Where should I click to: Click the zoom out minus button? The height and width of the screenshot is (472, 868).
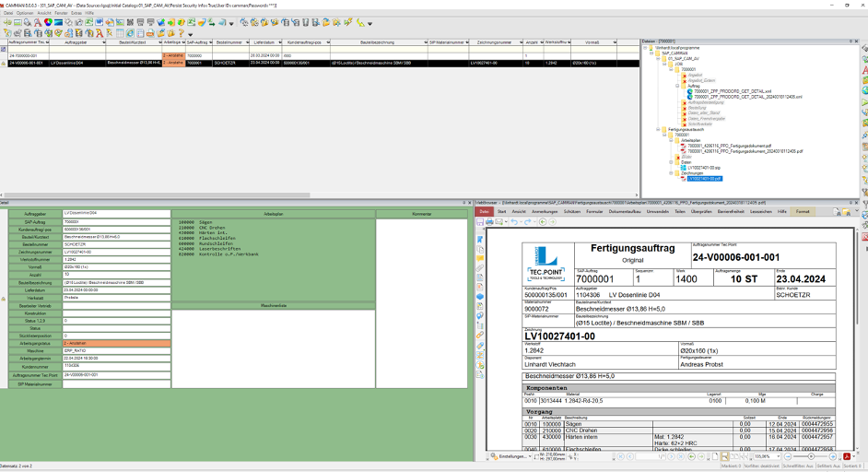pos(786,456)
